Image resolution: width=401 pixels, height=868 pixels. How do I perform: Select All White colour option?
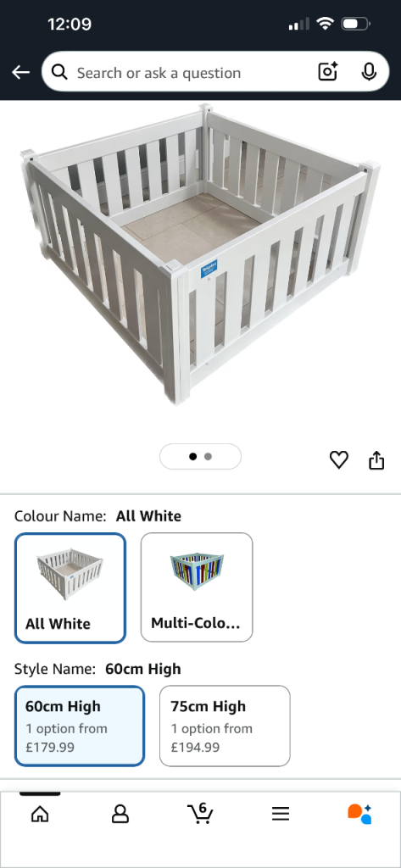[70, 588]
